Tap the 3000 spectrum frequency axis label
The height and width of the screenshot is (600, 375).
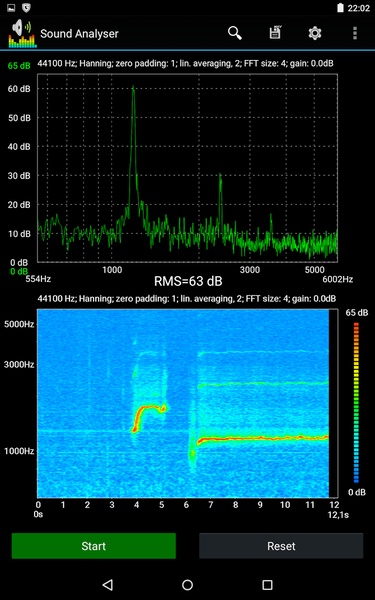(x=250, y=270)
